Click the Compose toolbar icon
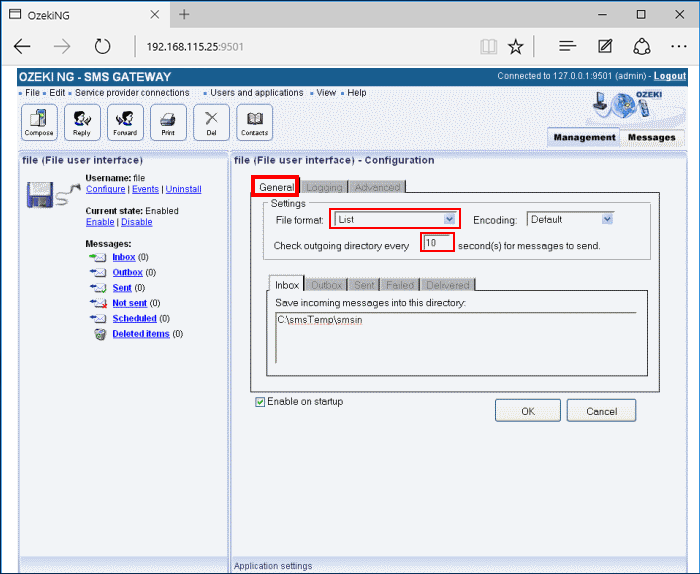Image resolution: width=700 pixels, height=574 pixels. [39, 122]
